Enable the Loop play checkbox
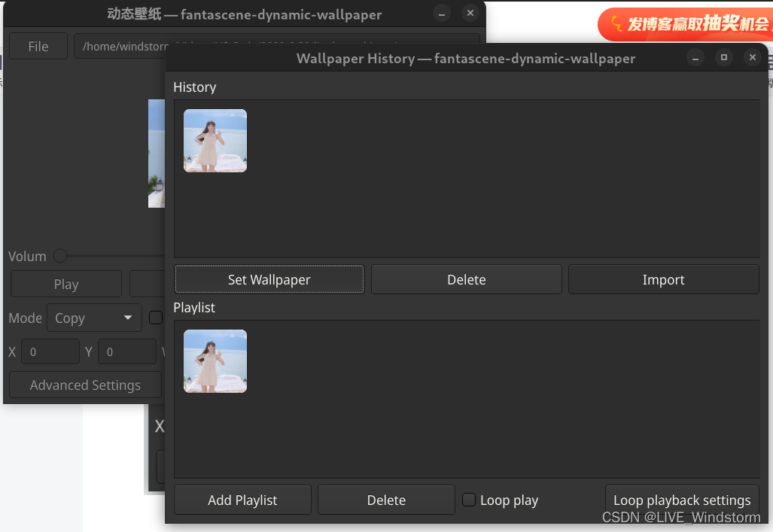Screen dimensions: 773x532 (468, 499)
